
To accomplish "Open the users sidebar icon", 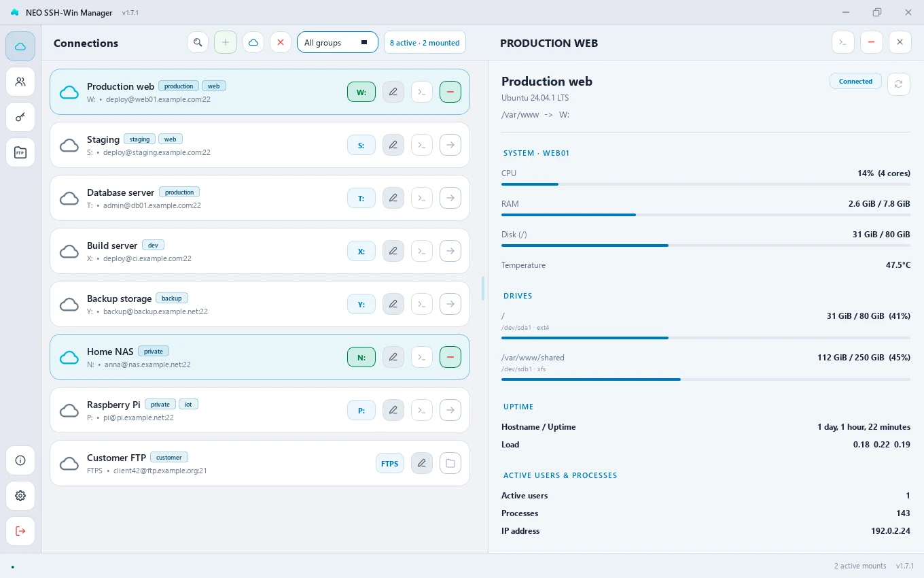I will coord(20,82).
